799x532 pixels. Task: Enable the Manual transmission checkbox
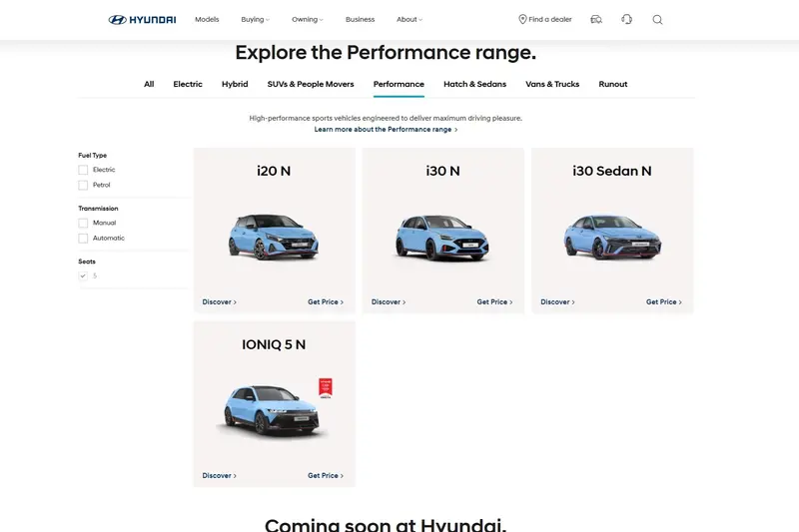(x=83, y=223)
